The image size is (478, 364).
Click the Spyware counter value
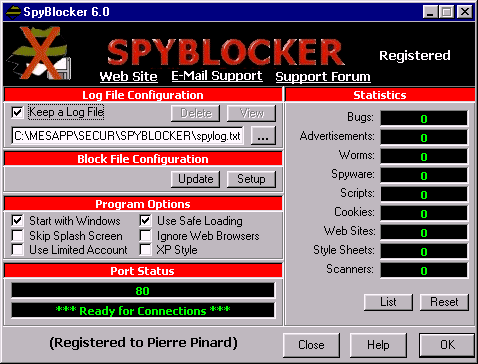tap(424, 176)
